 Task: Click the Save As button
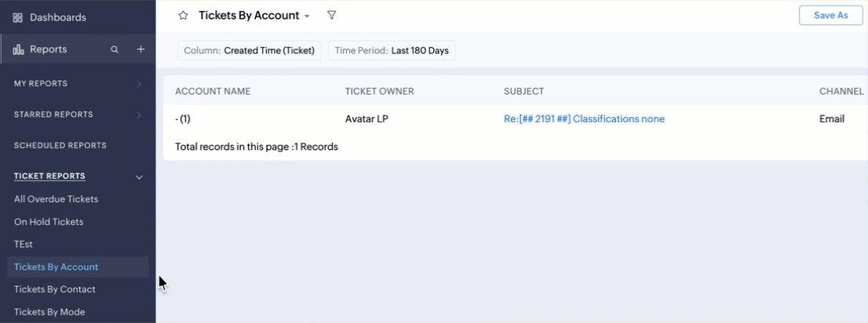[831, 16]
